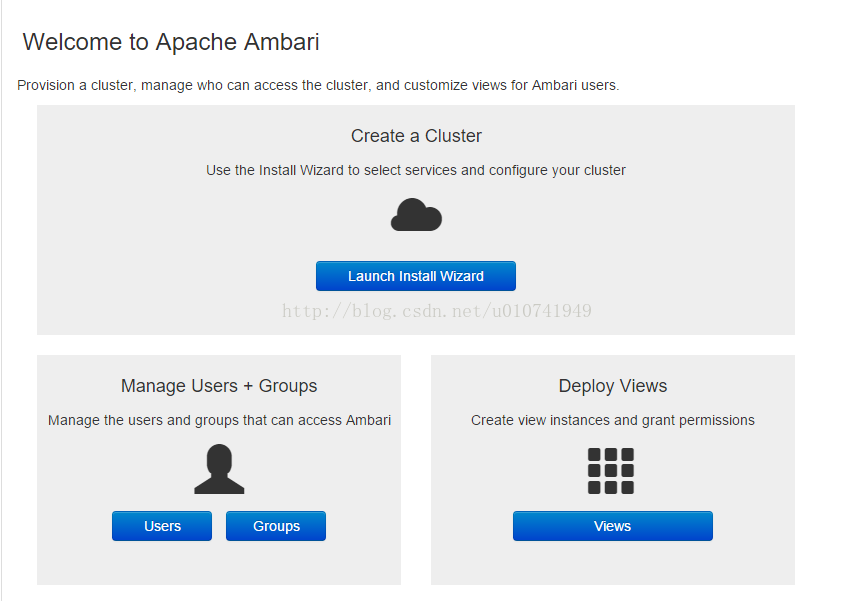Open the Users management button

162,526
